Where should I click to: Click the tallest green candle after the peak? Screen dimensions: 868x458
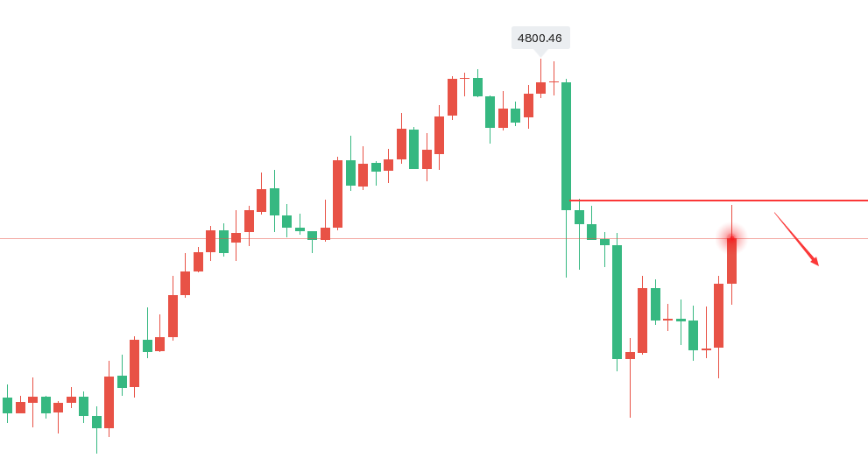(x=566, y=145)
